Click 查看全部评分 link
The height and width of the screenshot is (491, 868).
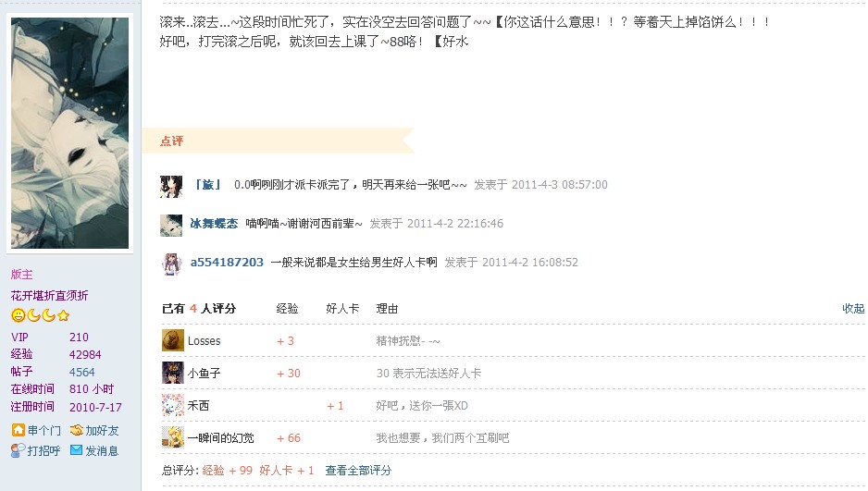point(358,471)
